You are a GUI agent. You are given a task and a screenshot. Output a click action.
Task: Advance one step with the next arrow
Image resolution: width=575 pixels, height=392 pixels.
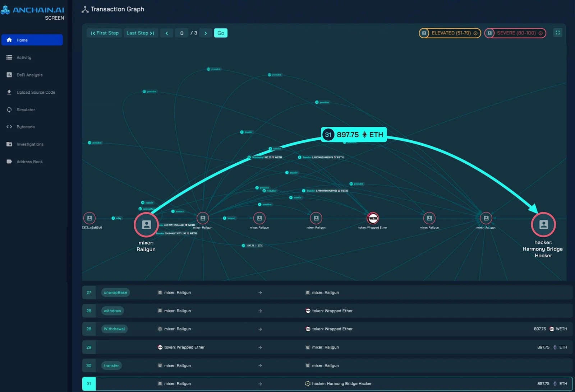pyautogui.click(x=206, y=33)
